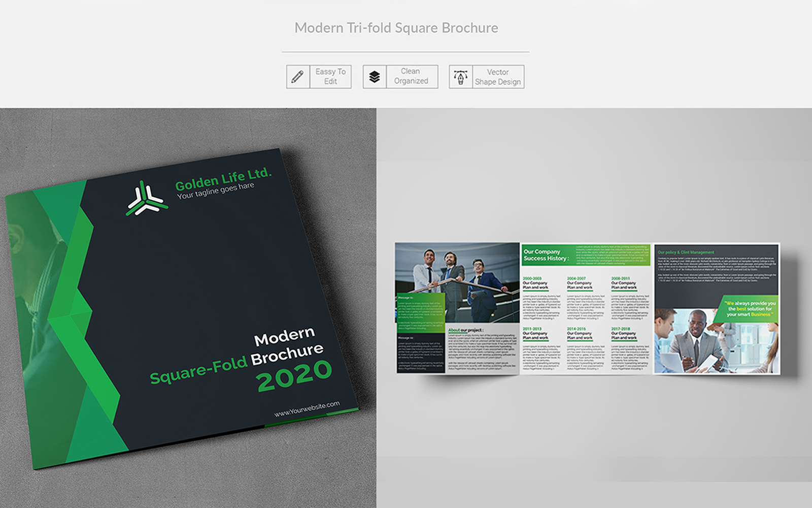Click the '2017-2018' timeline heading
Viewport: 812px width, 508px height.
point(621,329)
